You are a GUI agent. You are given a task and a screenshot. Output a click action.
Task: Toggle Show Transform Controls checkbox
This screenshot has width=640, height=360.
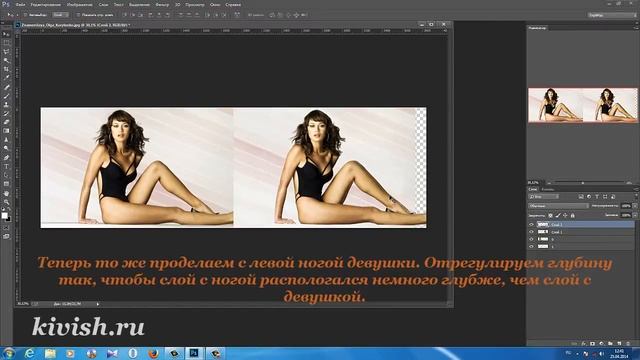pyautogui.click(x=78, y=15)
